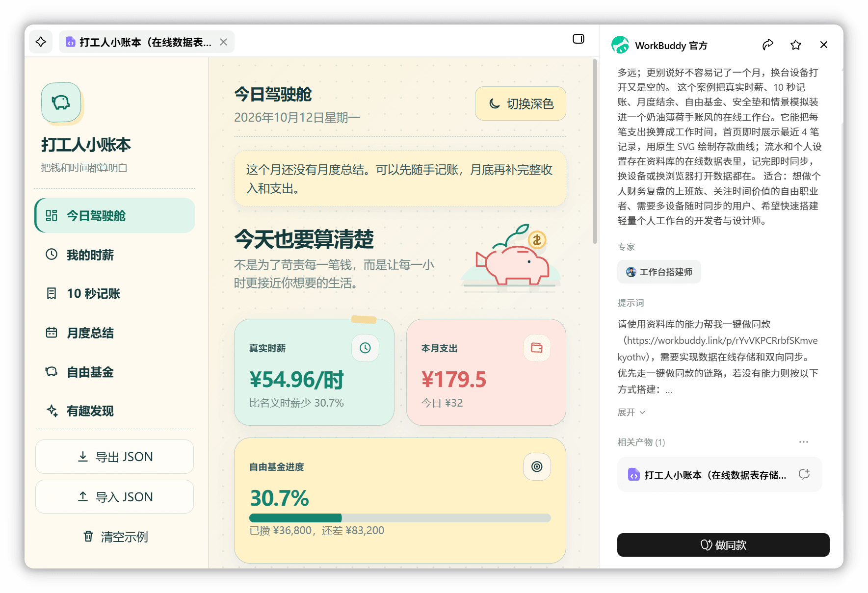Select the 工作台搭建师 expert chip

pyautogui.click(x=659, y=272)
